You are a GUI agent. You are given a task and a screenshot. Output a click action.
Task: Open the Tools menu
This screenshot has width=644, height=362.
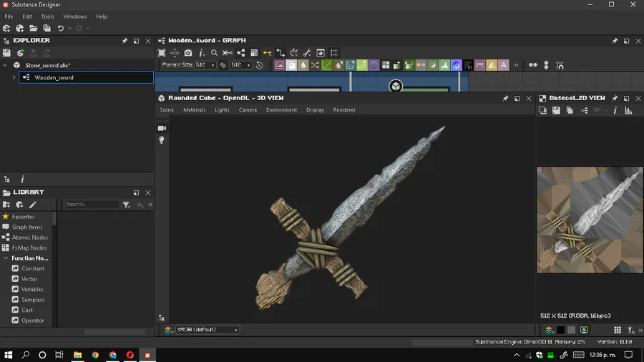(47, 16)
